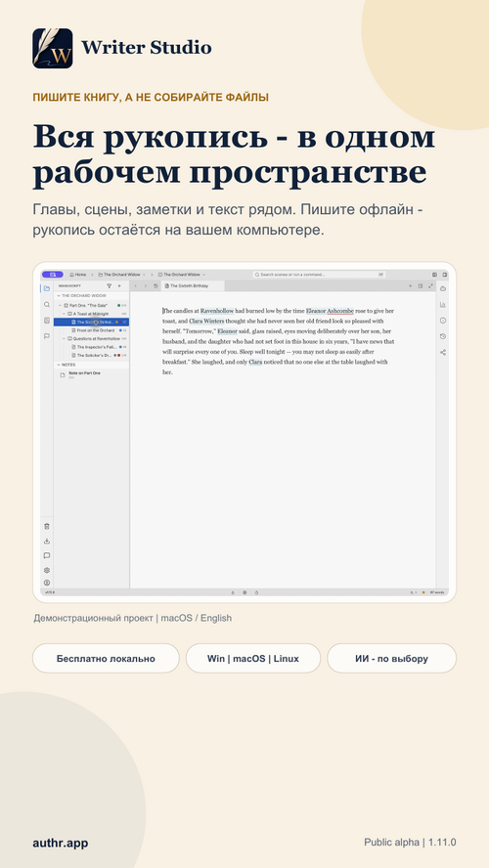The image size is (489, 868).
Task: Go forward with the right arrow in tab bar
Action: (x=146, y=286)
